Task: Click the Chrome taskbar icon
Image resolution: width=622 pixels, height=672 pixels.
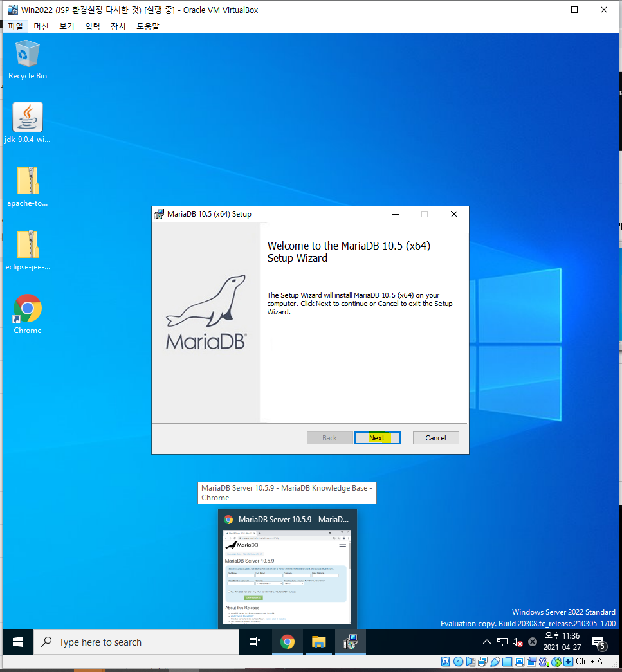Action: pos(288,642)
